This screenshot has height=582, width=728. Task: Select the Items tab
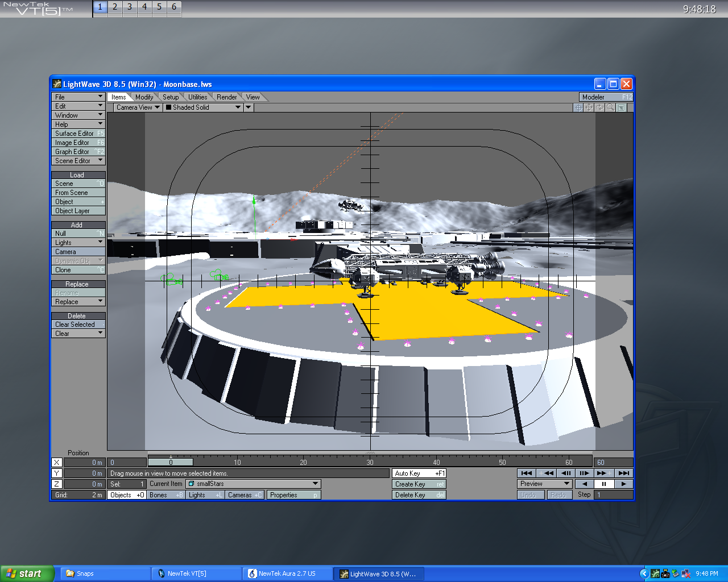(119, 97)
